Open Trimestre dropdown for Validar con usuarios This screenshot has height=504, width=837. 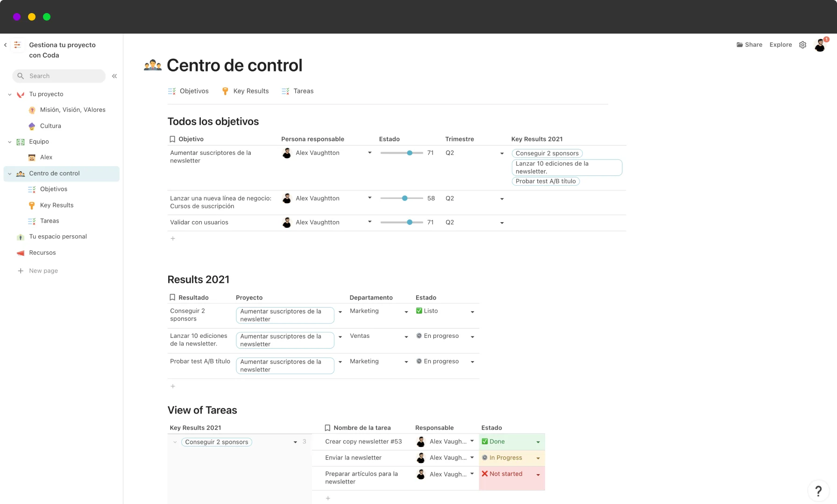tap(502, 223)
